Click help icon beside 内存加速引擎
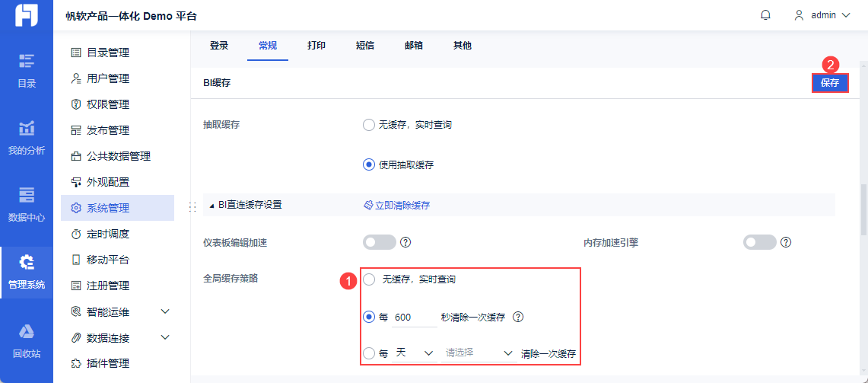Viewport: 868px width, 383px height. [786, 242]
